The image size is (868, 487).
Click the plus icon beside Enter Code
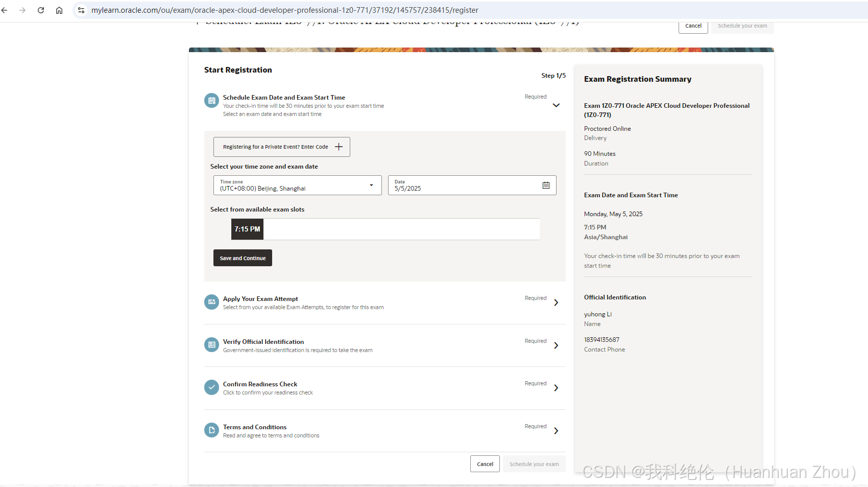pos(339,147)
